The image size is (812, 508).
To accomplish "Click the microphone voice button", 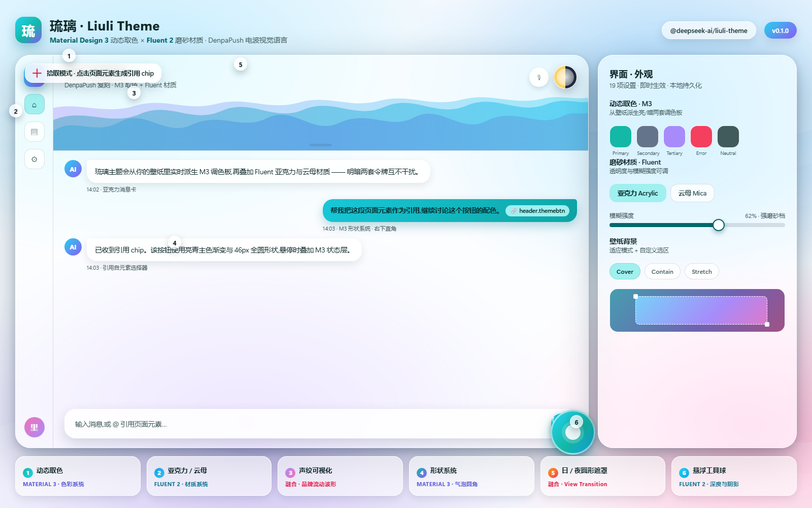I will point(539,77).
